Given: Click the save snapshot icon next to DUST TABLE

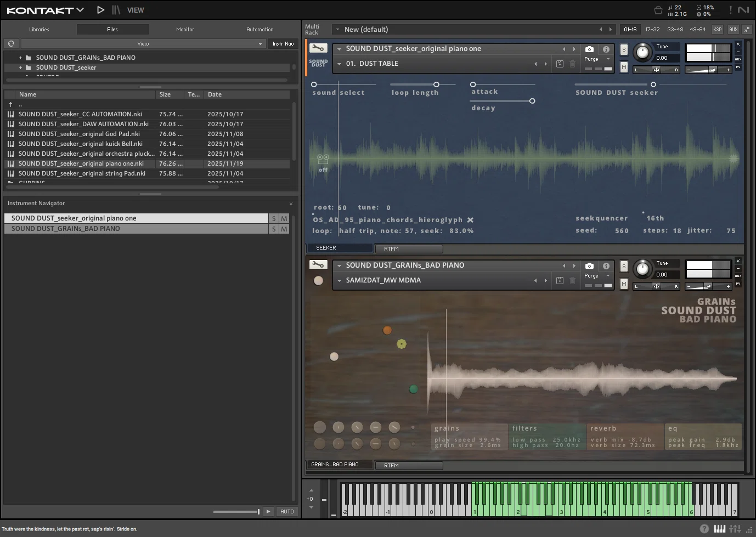Looking at the screenshot, I should 560,64.
